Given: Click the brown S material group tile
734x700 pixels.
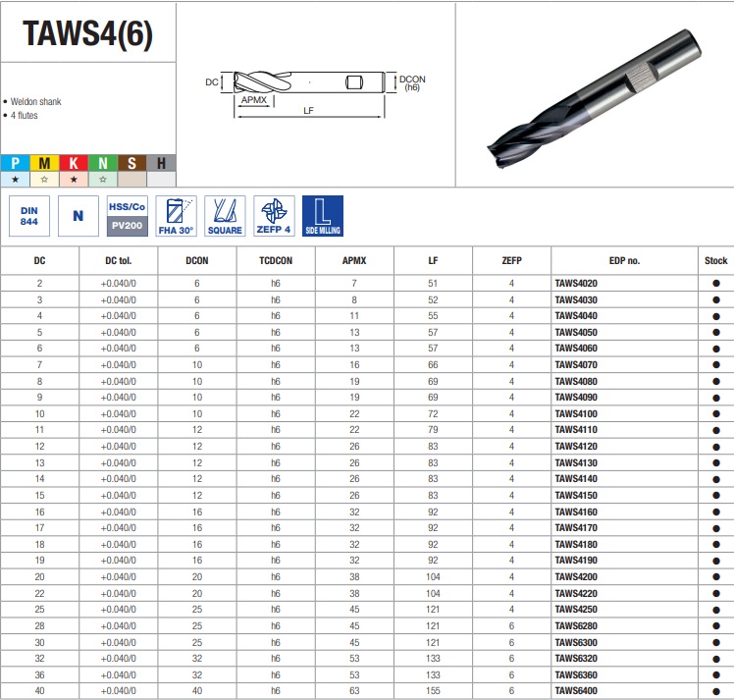Looking at the screenshot, I should click(132, 163).
